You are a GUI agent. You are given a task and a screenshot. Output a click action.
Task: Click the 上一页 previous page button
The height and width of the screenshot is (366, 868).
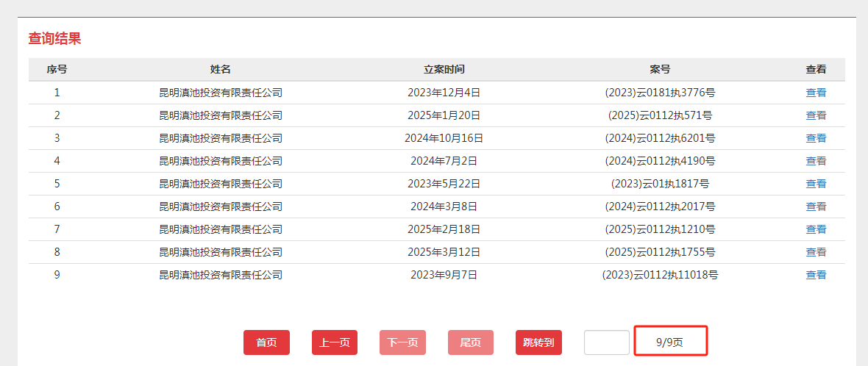point(335,342)
